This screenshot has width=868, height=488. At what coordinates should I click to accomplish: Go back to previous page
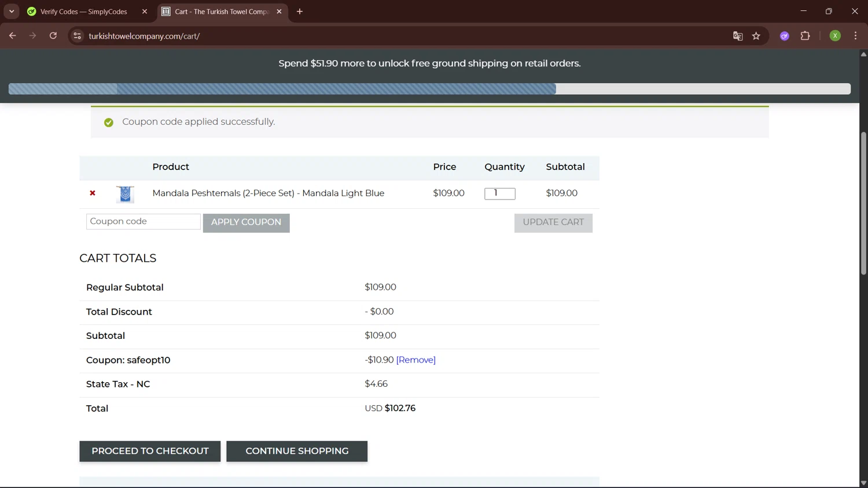12,36
